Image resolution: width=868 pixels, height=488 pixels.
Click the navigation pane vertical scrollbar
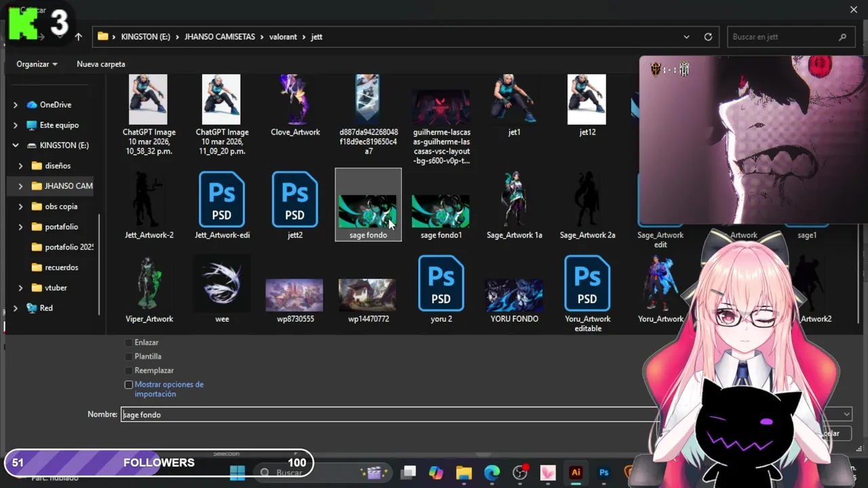point(100,264)
